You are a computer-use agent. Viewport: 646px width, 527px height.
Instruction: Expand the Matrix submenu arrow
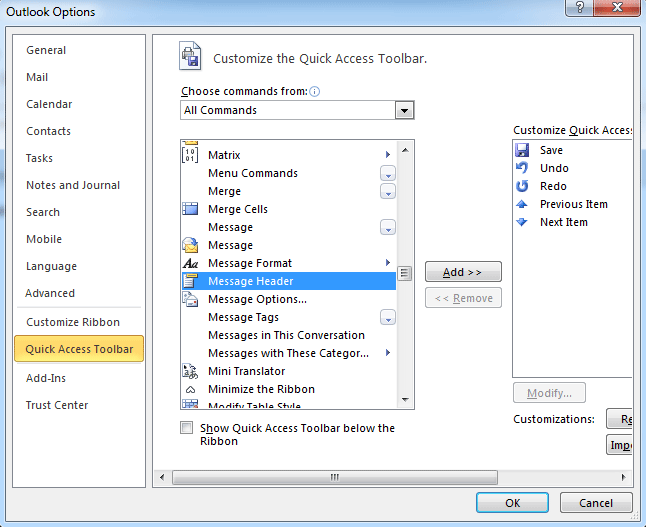tap(388, 155)
